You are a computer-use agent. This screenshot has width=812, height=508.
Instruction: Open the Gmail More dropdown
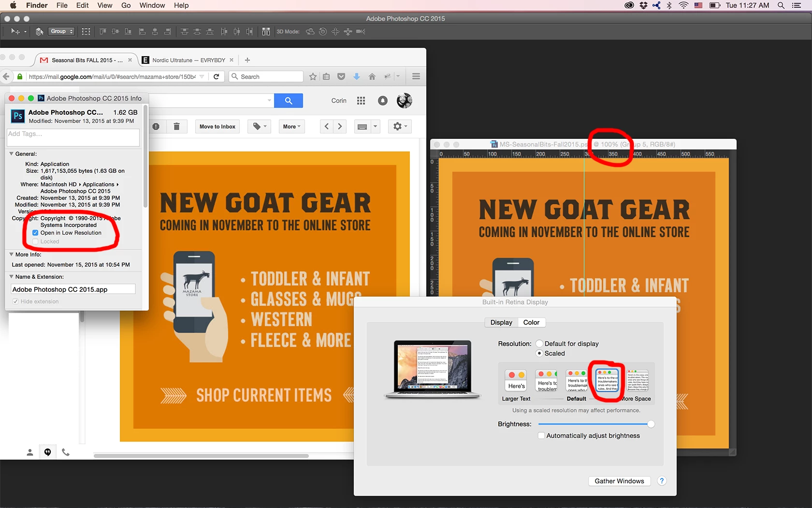(x=292, y=126)
